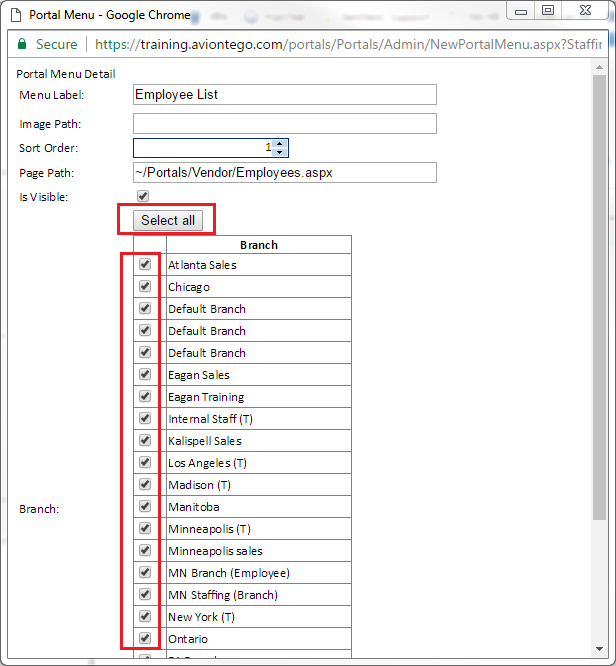The height and width of the screenshot is (666, 616).
Task: Click the Atlanta Sales branch name
Action: tap(202, 265)
